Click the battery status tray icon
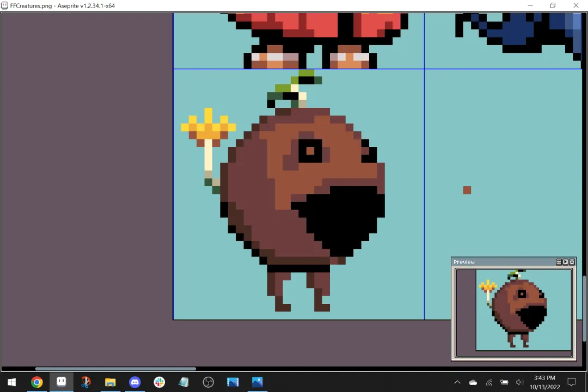This screenshot has height=392, width=588. [504, 382]
